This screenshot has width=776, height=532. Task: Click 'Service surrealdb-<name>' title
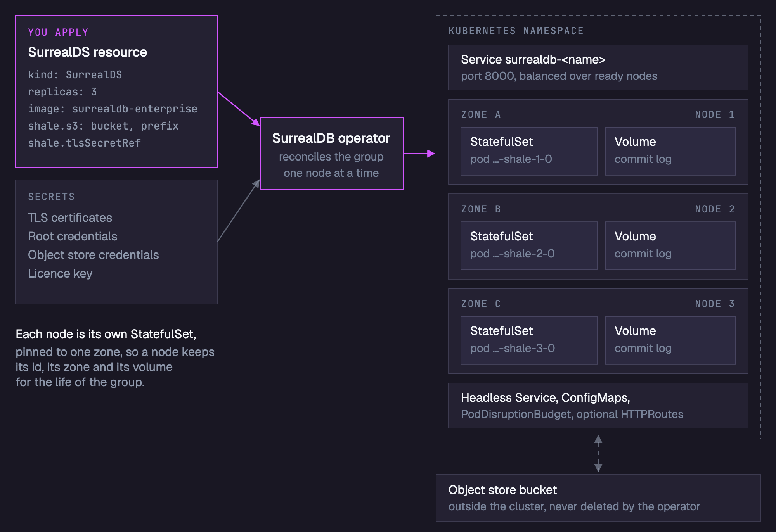click(533, 59)
